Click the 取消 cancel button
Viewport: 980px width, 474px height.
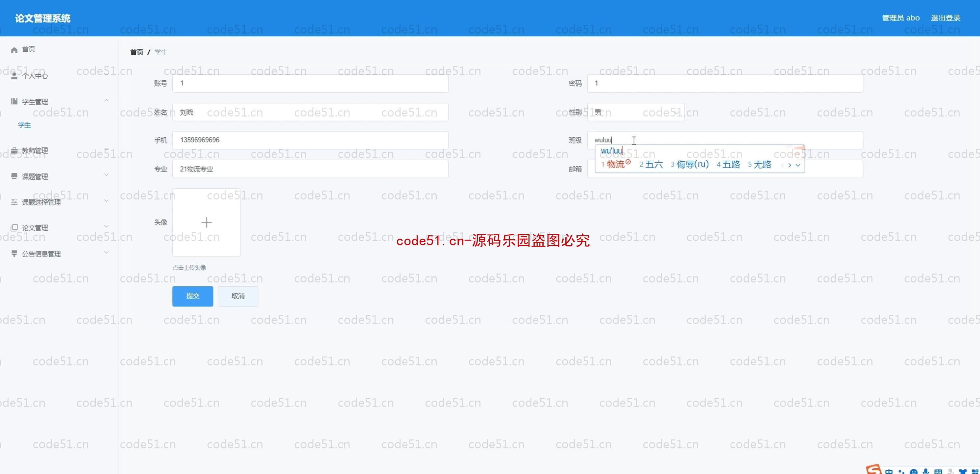(x=238, y=296)
